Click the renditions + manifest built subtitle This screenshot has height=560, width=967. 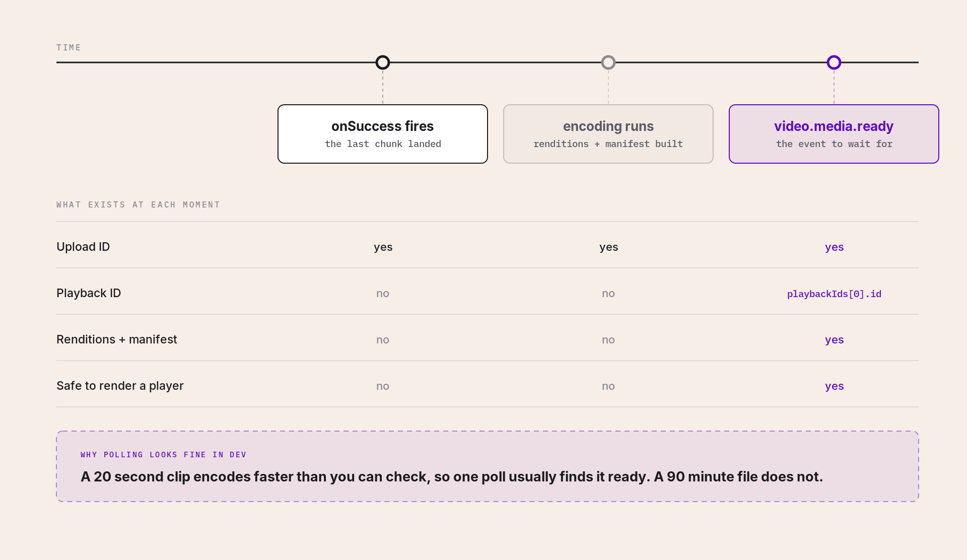point(608,144)
